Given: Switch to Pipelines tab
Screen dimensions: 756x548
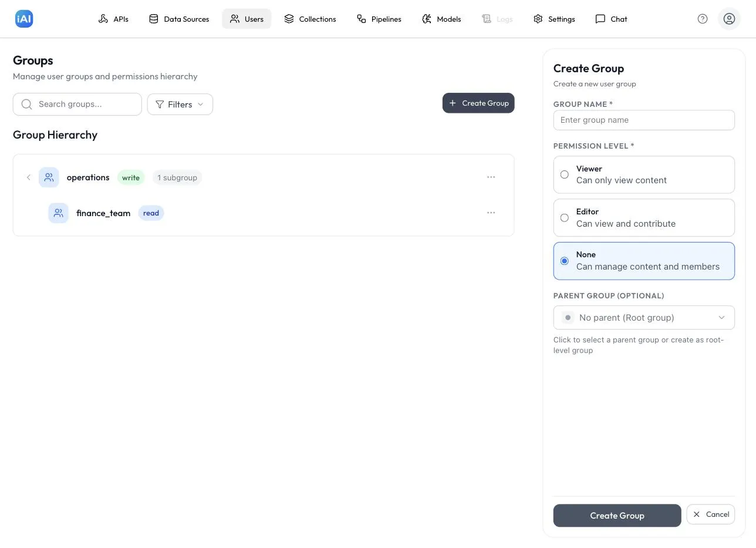Looking at the screenshot, I should (x=379, y=19).
